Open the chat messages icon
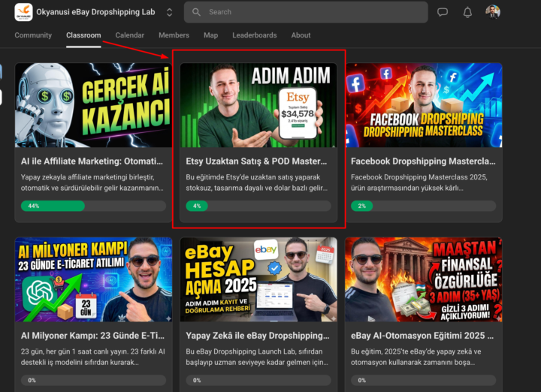541x392 pixels. click(443, 12)
